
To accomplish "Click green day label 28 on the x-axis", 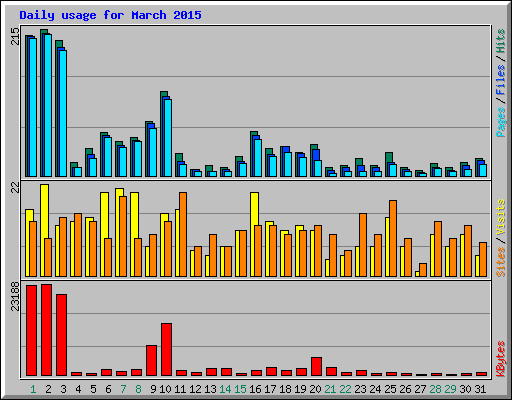I will pos(435,389).
